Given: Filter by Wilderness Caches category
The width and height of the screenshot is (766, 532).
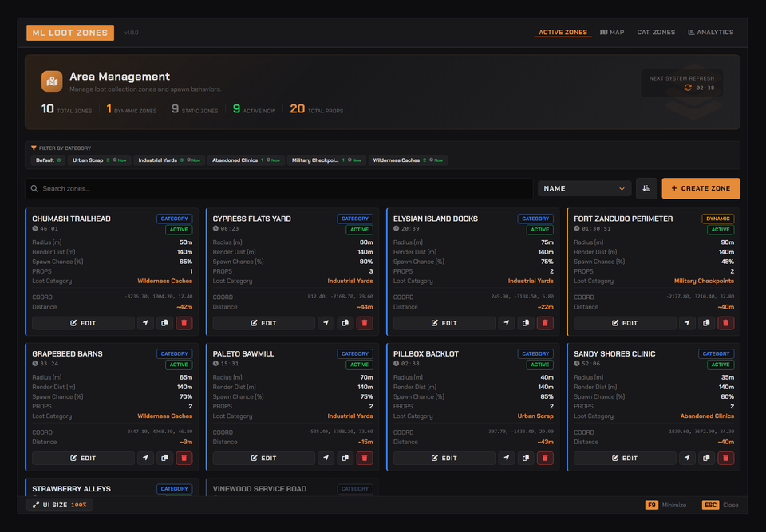Looking at the screenshot, I should point(408,160).
